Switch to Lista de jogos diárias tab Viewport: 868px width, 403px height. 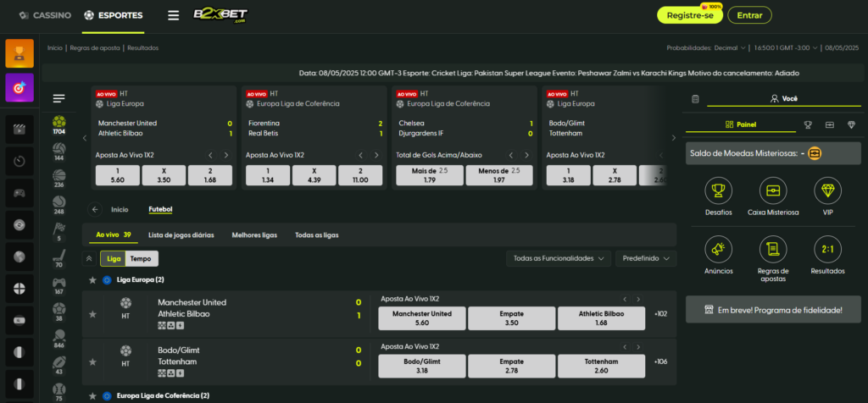pos(181,235)
